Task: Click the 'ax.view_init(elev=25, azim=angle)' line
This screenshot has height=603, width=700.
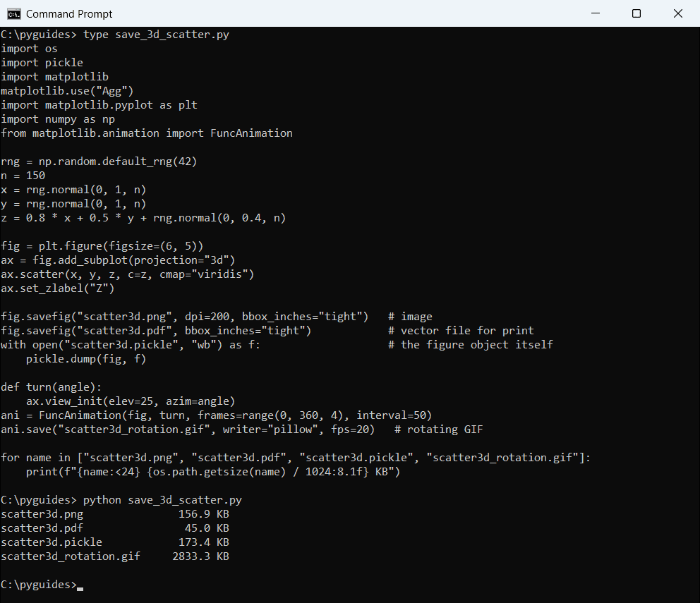Action: (131, 402)
